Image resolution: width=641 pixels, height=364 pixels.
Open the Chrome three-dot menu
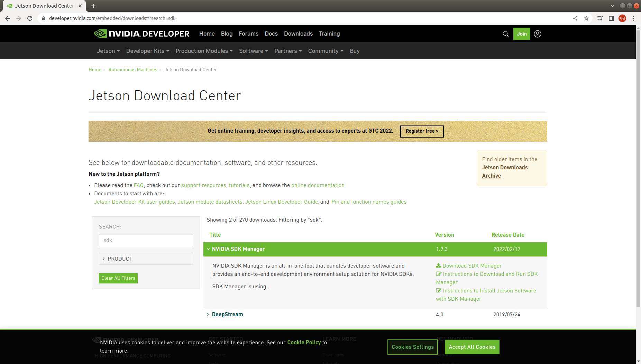click(x=633, y=18)
